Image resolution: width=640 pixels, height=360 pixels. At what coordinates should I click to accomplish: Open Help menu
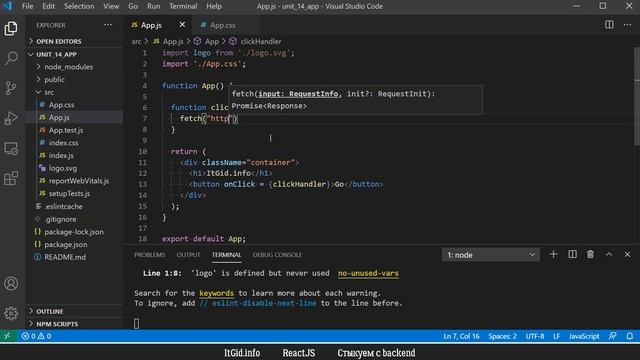click(214, 6)
